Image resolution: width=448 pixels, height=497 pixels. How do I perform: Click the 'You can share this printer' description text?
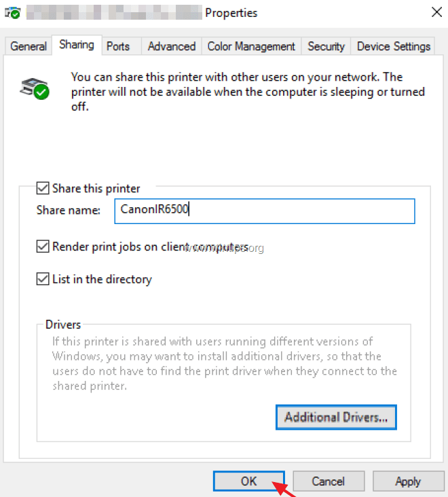tap(248, 92)
